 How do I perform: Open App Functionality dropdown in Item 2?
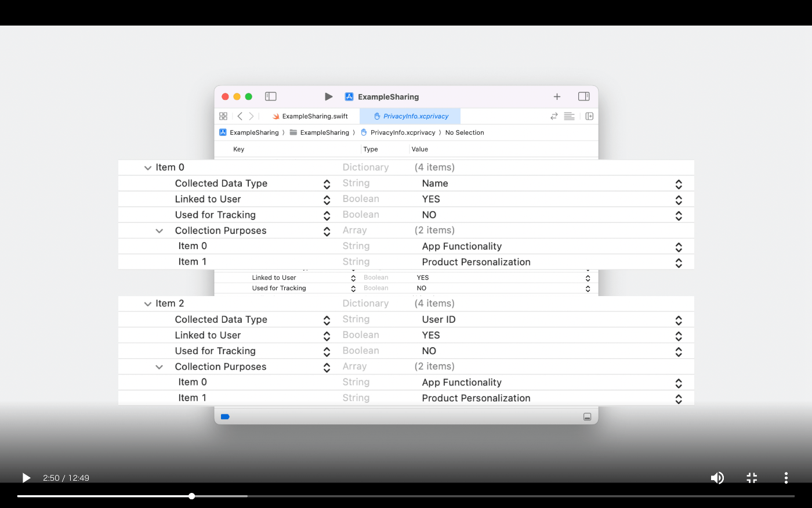click(x=679, y=383)
